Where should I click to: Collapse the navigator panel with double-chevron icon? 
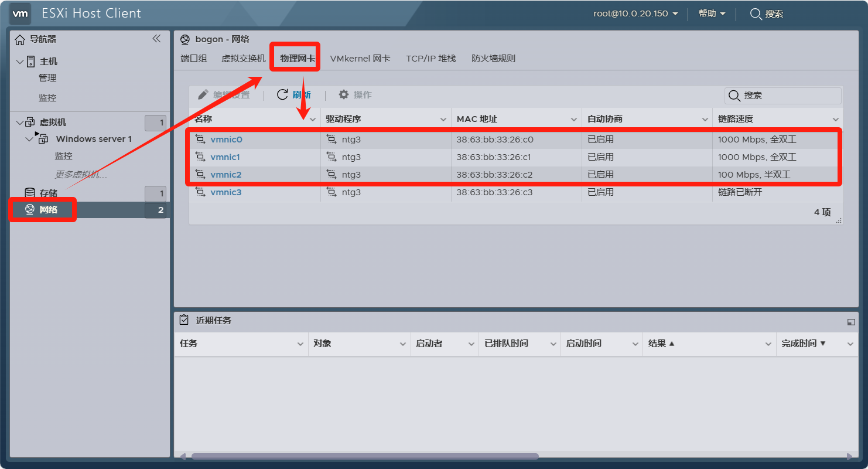156,39
